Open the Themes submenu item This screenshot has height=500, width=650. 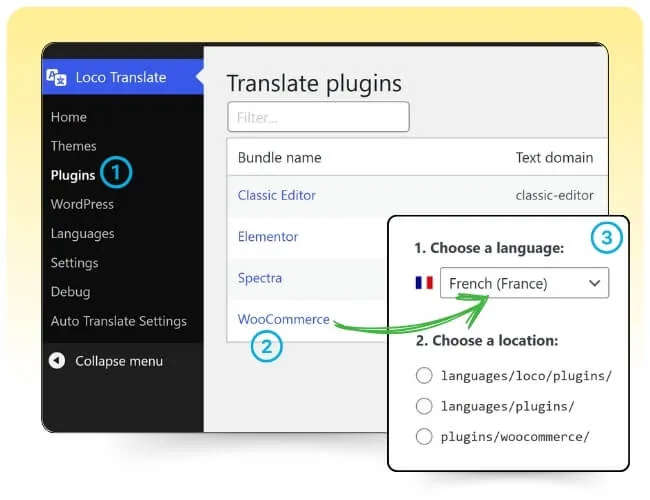click(73, 146)
